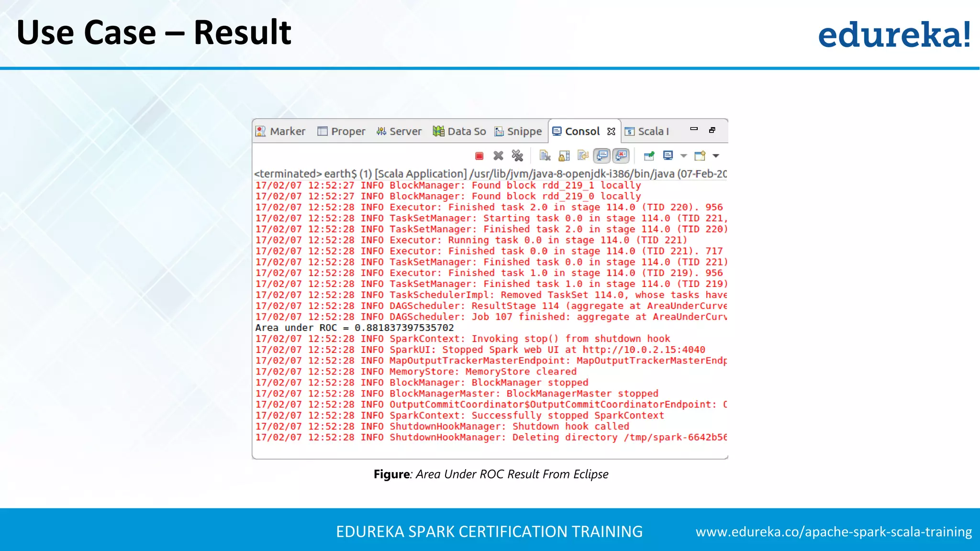The image size is (980, 551).
Task: Click 'Successfully stopped SparkContext' log line
Action: pyautogui.click(x=460, y=416)
